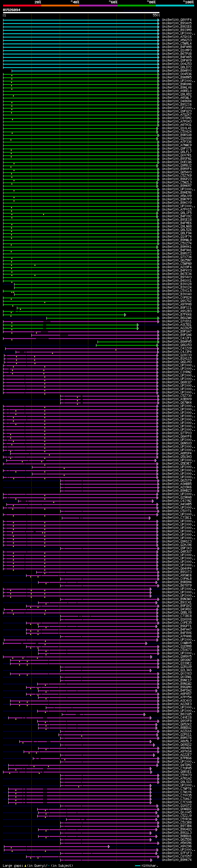The image size is (197, 868).
Task: Click the red 20% legend segment
Action: tap(22, 6)
